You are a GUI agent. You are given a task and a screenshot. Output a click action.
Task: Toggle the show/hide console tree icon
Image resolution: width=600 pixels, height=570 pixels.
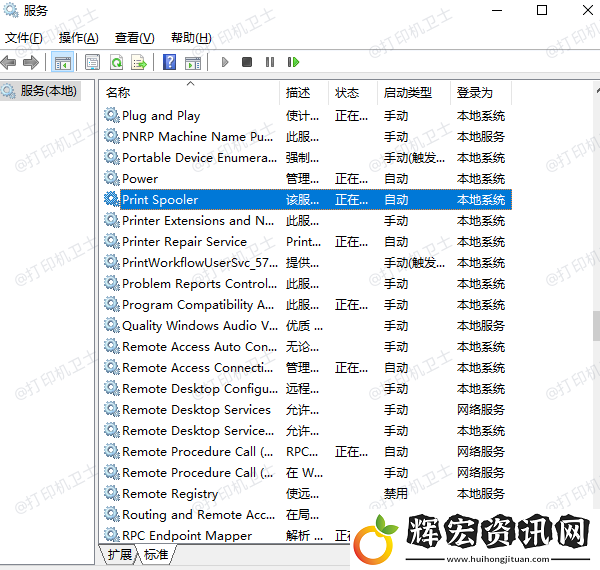62,62
